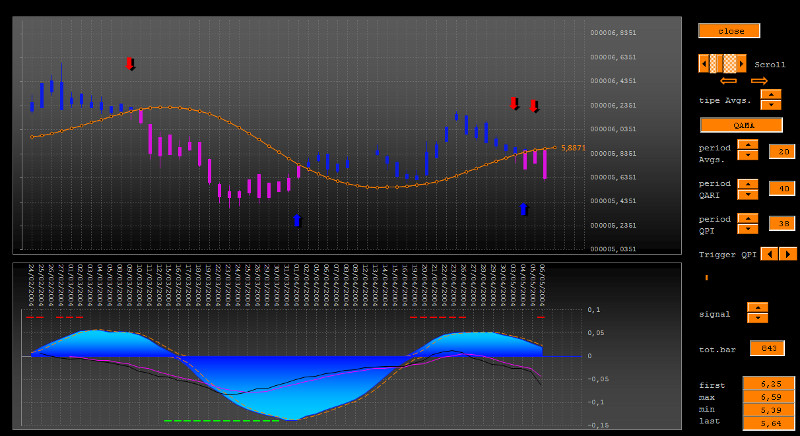This screenshot has height=436, width=800.
Task: Click the first red sell arrow at chart top-left
Action: pos(130,64)
